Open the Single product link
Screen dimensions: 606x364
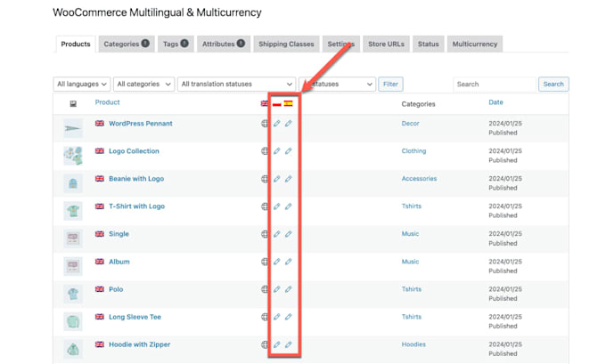pyautogui.click(x=119, y=234)
